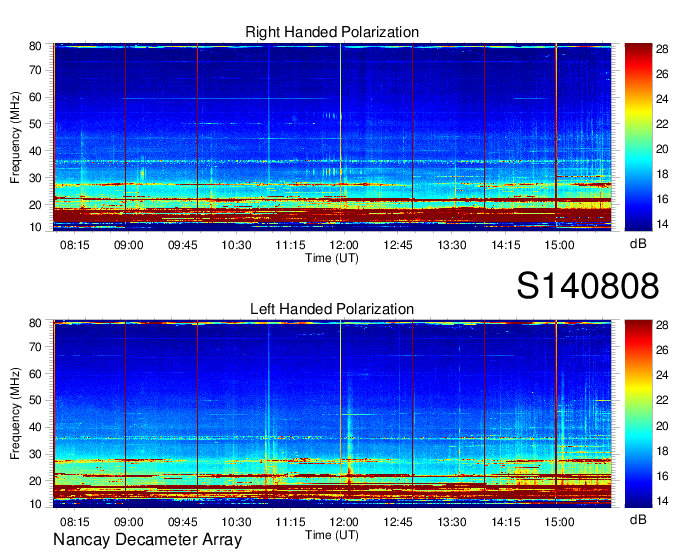Click the 12:00 tick label on the lower plot

point(344,522)
